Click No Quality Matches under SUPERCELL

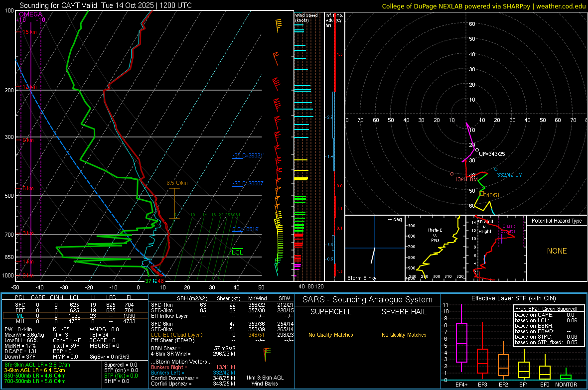[x=331, y=335]
